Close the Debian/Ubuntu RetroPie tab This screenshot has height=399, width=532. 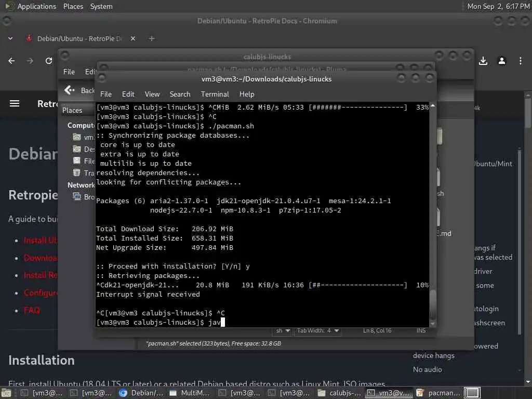click(133, 38)
